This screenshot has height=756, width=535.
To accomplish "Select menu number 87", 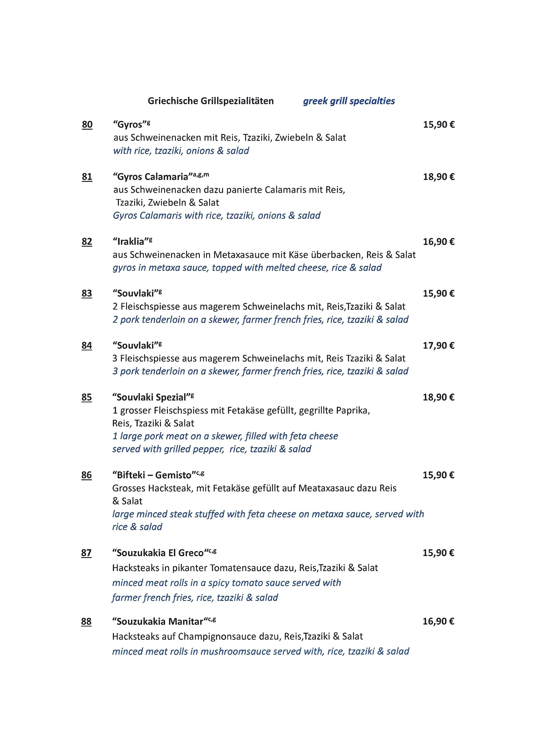I will click(x=86, y=553).
